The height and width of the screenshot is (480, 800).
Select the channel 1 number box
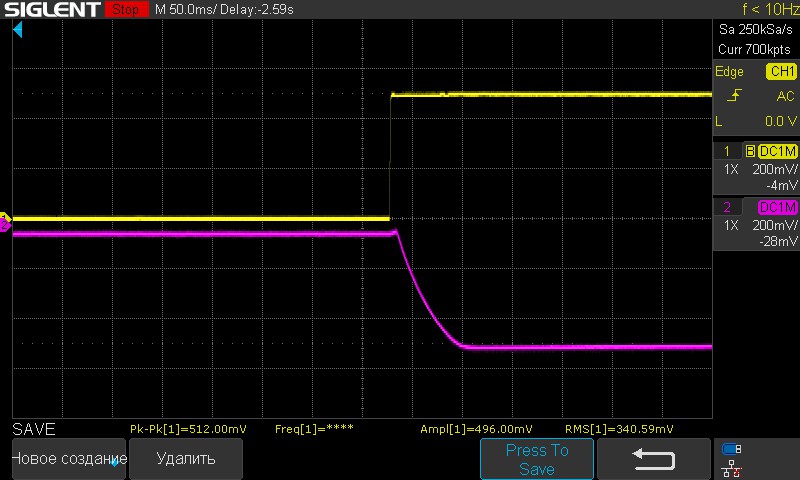(727, 151)
